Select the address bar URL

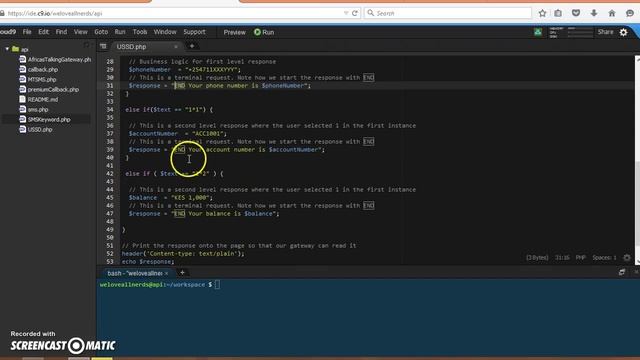pos(55,13)
